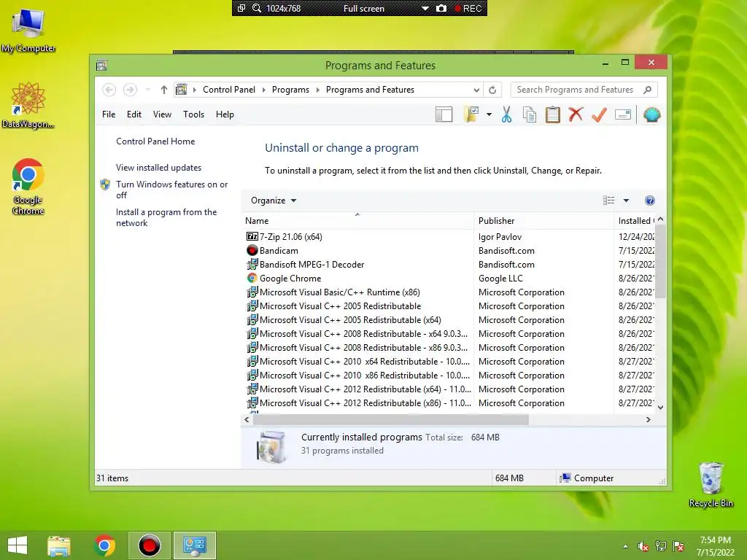Open the folder options icon dropdown arrow
The height and width of the screenshot is (560, 747).
click(x=489, y=114)
